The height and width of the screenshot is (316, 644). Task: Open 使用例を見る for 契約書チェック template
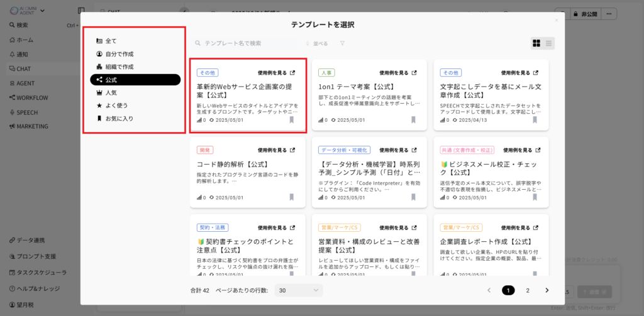point(277,227)
